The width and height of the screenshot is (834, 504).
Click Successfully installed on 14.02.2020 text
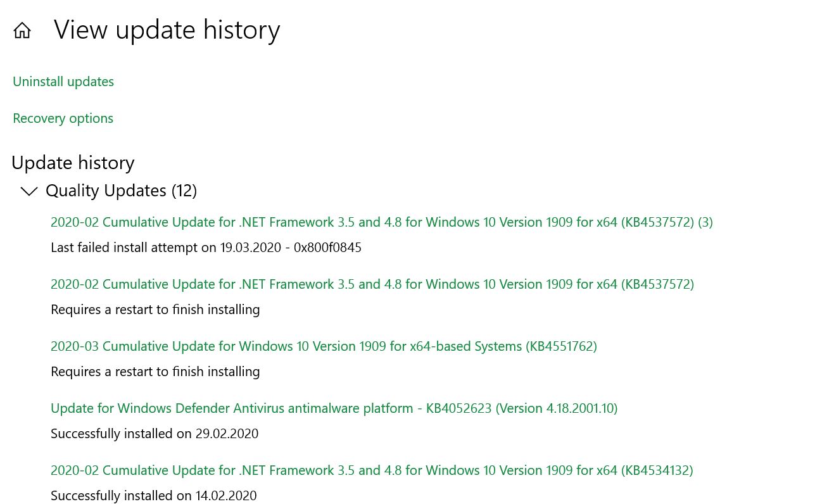[x=154, y=496]
